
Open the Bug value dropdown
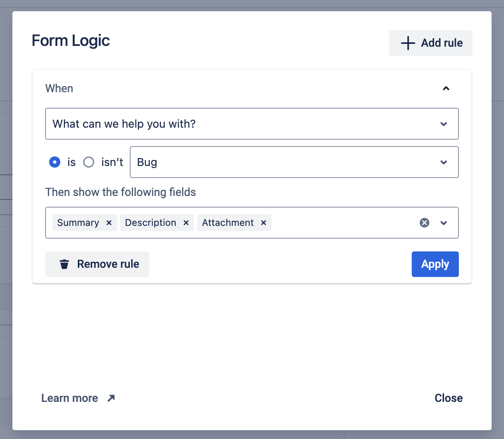pyautogui.click(x=294, y=162)
